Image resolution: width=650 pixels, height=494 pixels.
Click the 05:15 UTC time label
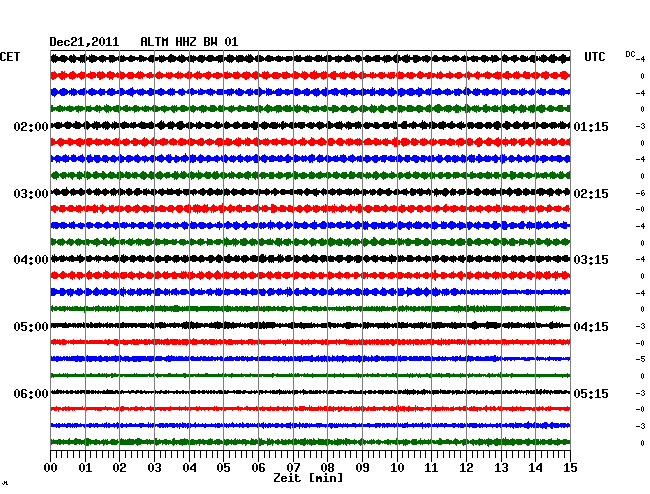591,393
